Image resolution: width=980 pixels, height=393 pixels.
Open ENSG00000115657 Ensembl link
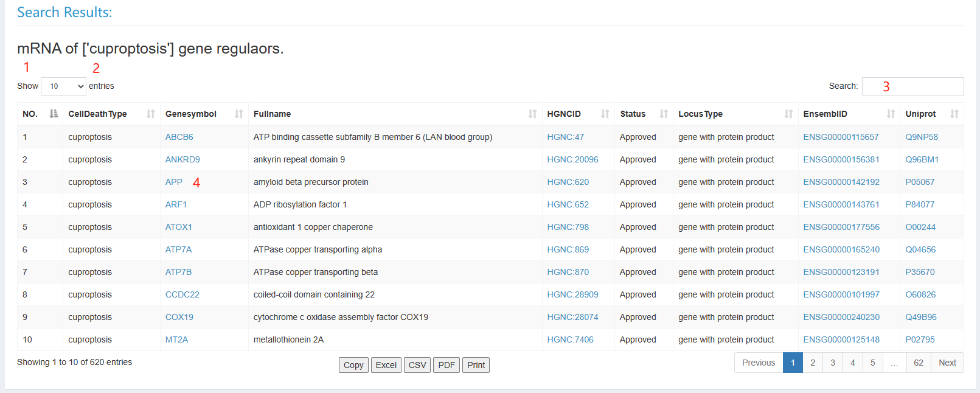(841, 137)
